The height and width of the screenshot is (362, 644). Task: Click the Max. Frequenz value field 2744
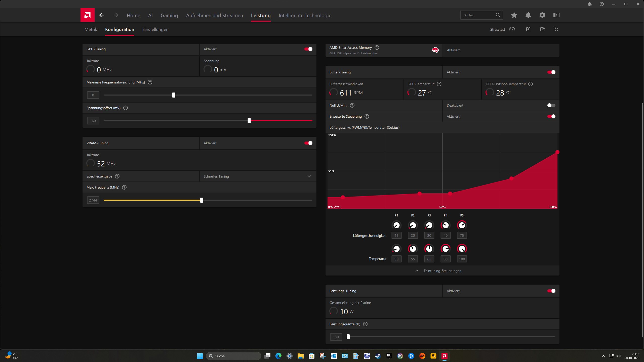[x=93, y=200]
